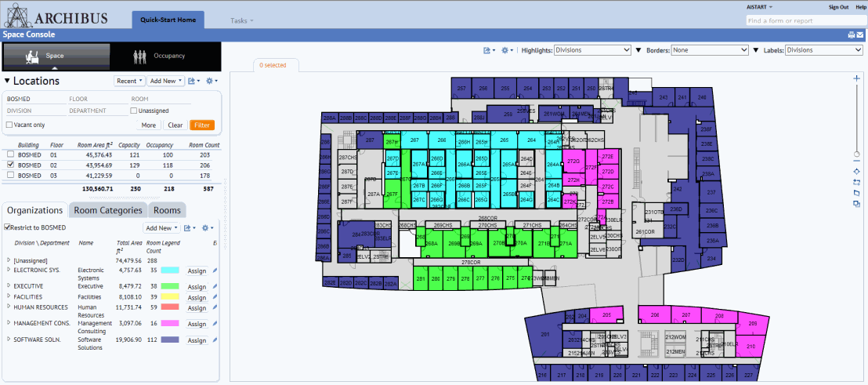Click the cyan ELECTRONIC SYS. legend swatch
Image resolution: width=868 pixels, height=385 pixels.
tap(170, 271)
